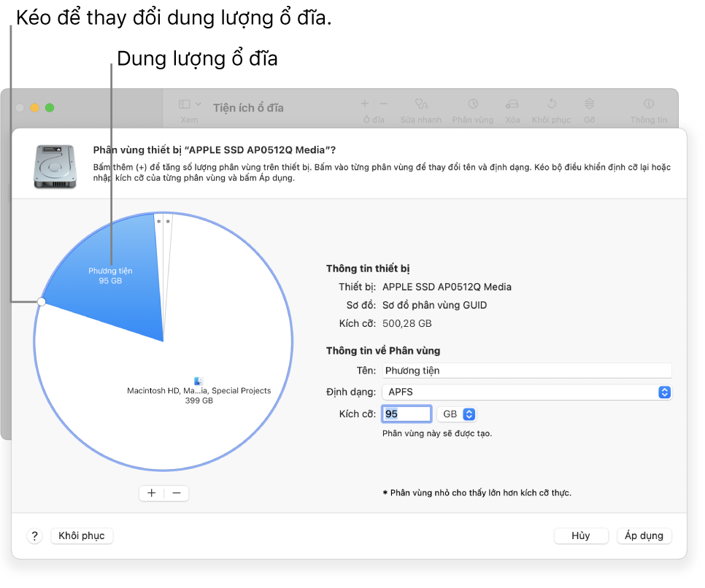705x588 pixels.
Task: Click the note "Phân vùng này sẽ được tạo."
Action: [x=437, y=433]
